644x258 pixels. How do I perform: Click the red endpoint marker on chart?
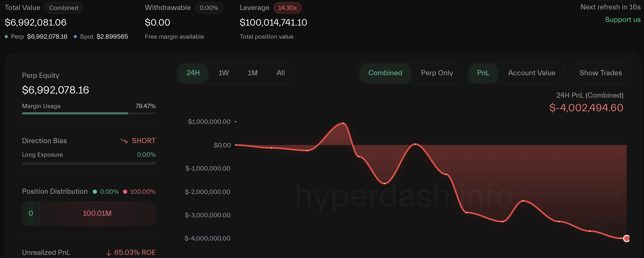click(x=626, y=238)
